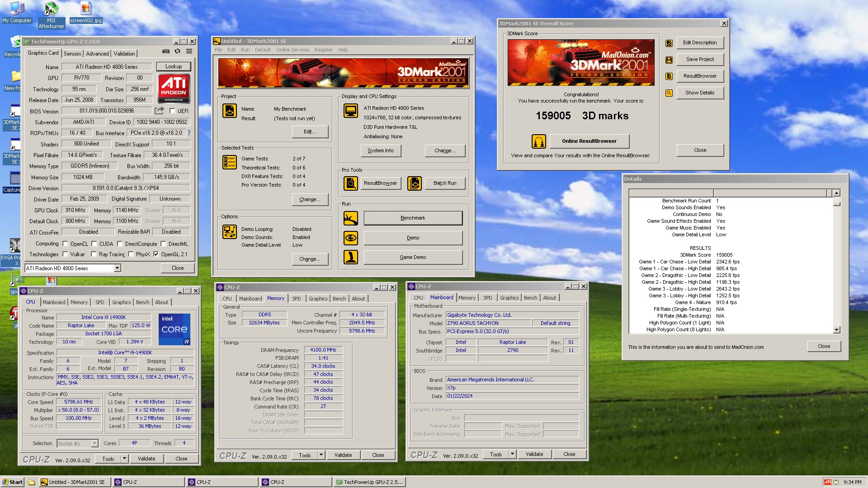Open My Computer desktop icon
The height and width of the screenshot is (488, 868).
(x=17, y=12)
